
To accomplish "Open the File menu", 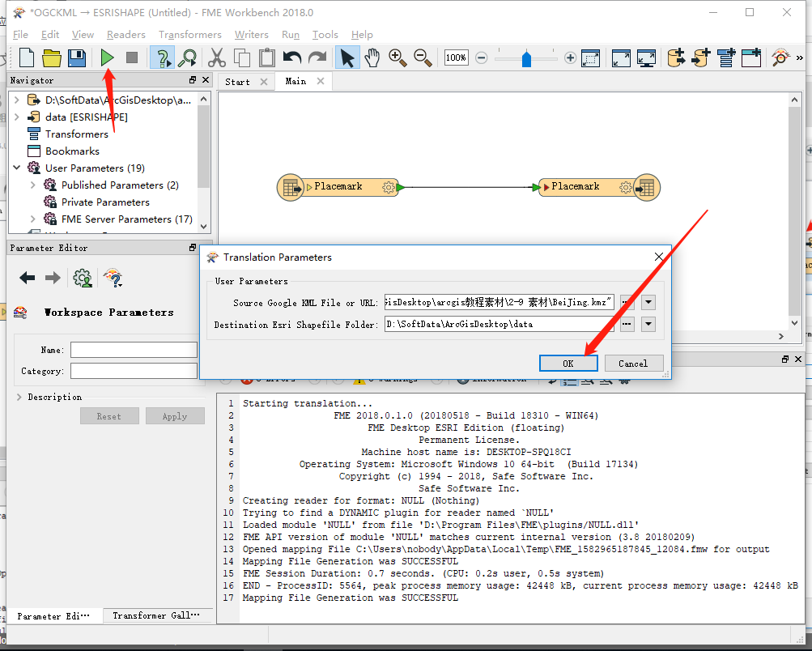I will pyautogui.click(x=20, y=35).
